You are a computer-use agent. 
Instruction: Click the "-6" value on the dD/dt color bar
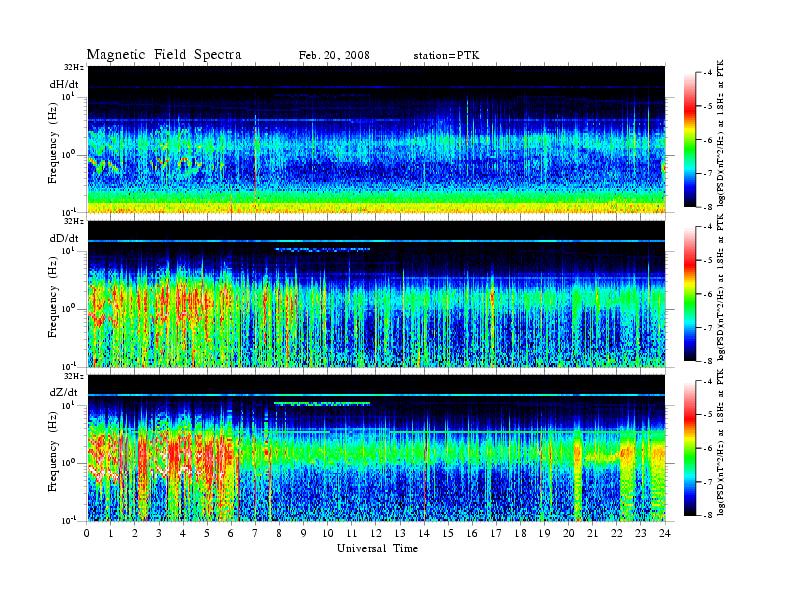[x=707, y=294]
